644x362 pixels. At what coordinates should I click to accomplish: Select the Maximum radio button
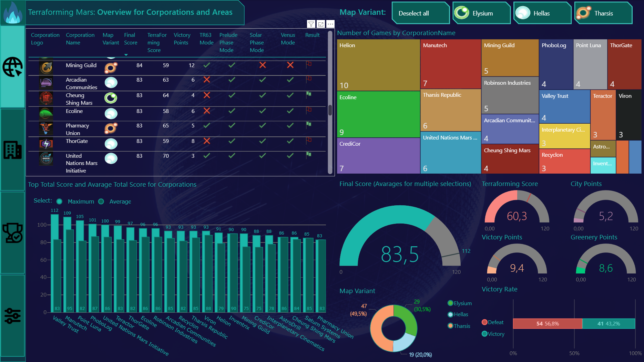pos(59,201)
